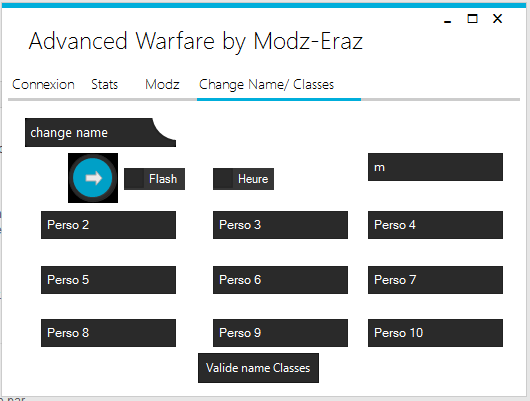Focus the Perso 9 field
530x401 pixels.
(x=281, y=333)
